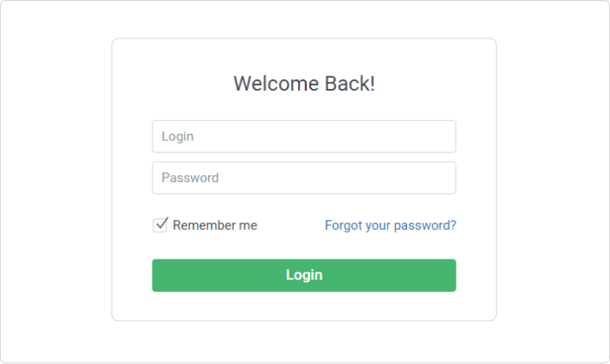Focus the field with Login placeholder
Viewport: 610px width, 364px height.
point(303,137)
